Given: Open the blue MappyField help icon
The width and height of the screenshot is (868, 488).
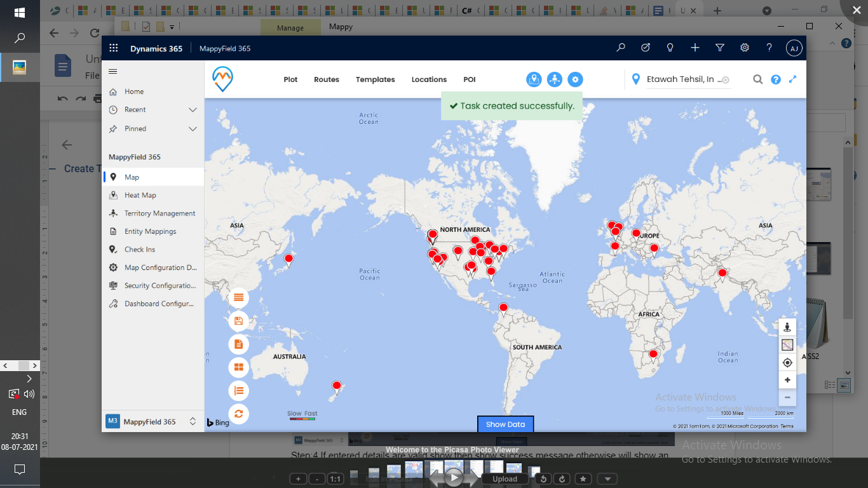Looking at the screenshot, I should (x=776, y=79).
